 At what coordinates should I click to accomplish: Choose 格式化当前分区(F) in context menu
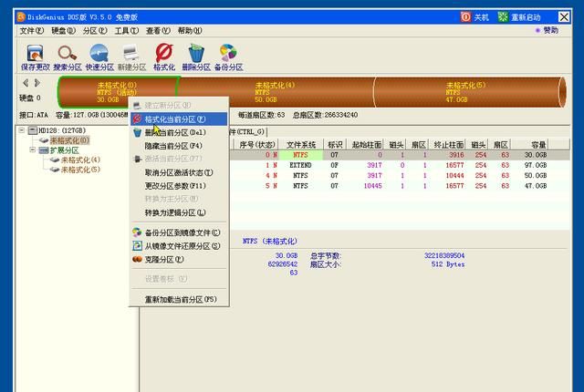click(179, 119)
